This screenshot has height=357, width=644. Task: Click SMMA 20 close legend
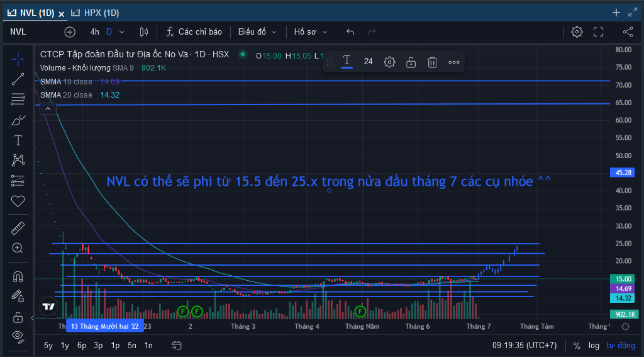(65, 95)
